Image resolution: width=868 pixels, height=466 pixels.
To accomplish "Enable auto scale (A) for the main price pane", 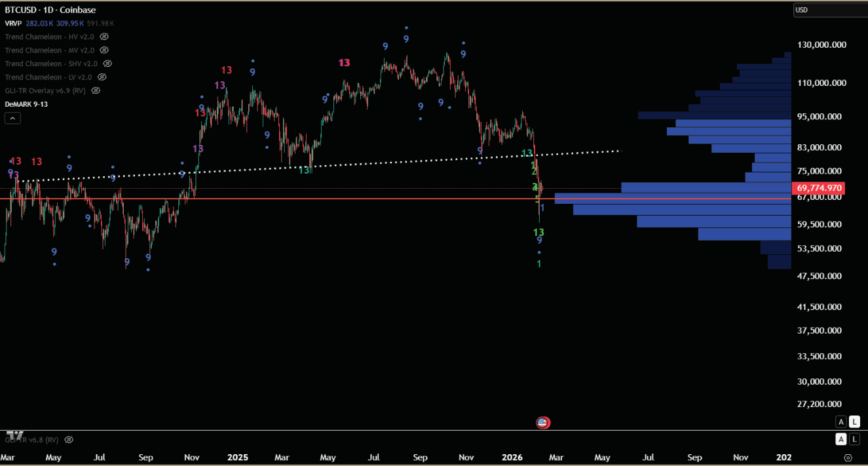I will (841, 422).
